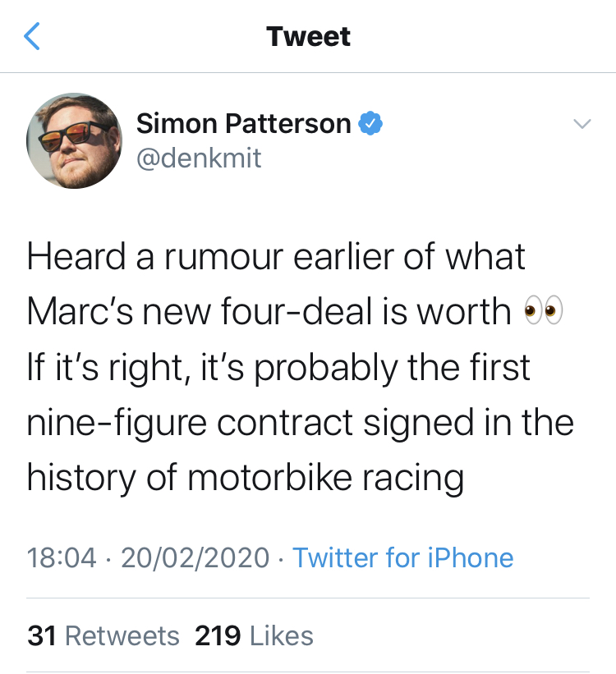View the 31 Retweets list
This screenshot has width=616, height=674.
click(103, 635)
